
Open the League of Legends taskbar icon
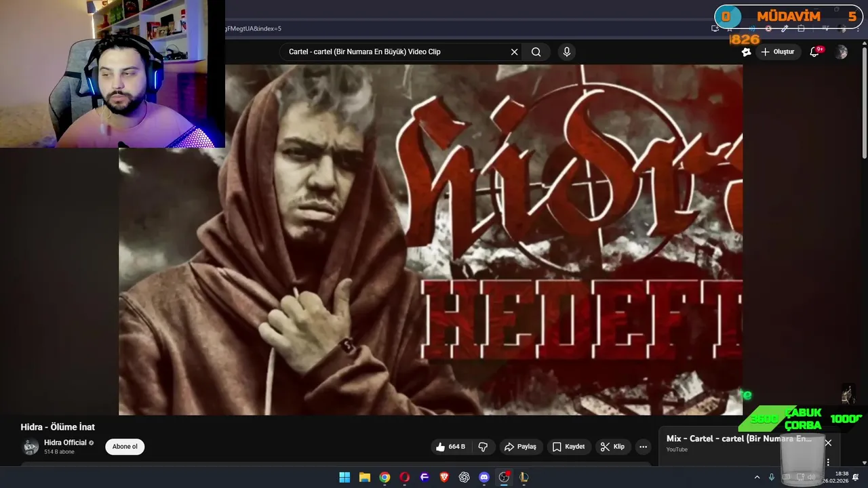pyautogui.click(x=524, y=477)
